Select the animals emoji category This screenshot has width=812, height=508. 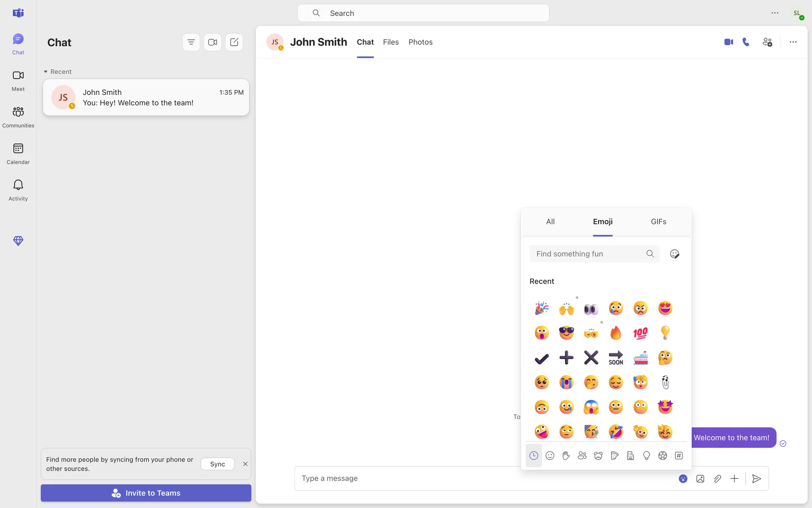598,456
